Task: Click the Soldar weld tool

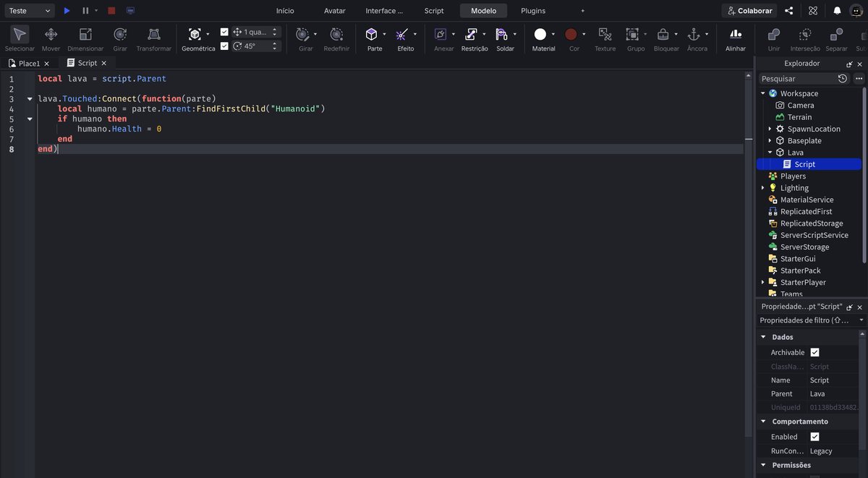Action: point(502,34)
